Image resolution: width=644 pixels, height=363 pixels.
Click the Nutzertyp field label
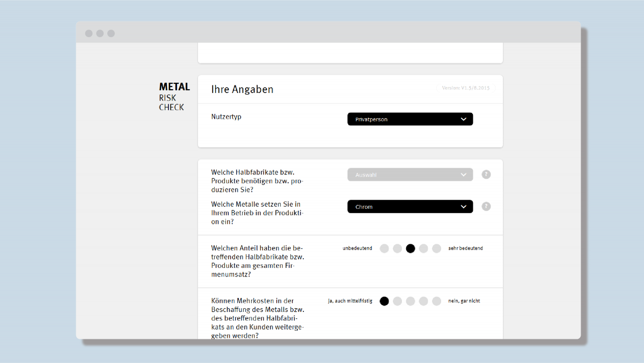(x=226, y=117)
